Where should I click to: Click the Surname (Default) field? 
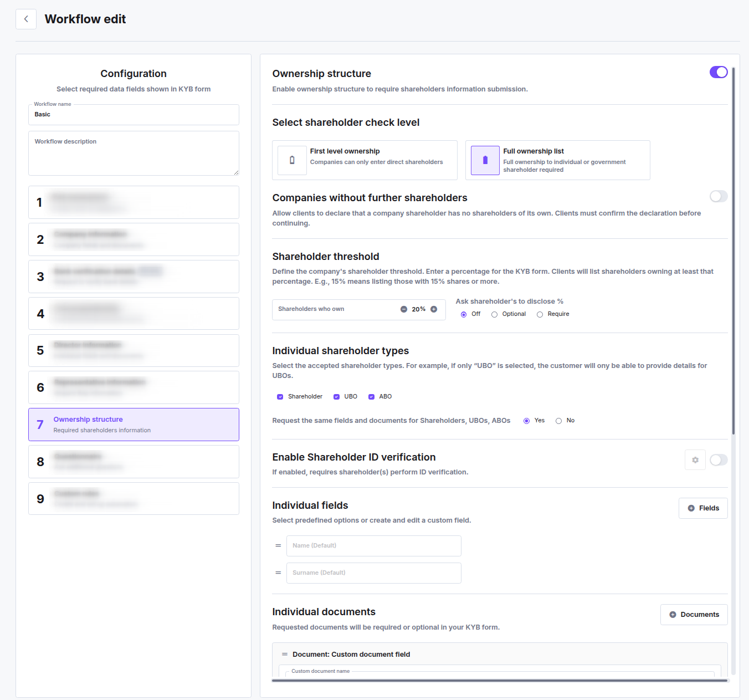tap(374, 573)
